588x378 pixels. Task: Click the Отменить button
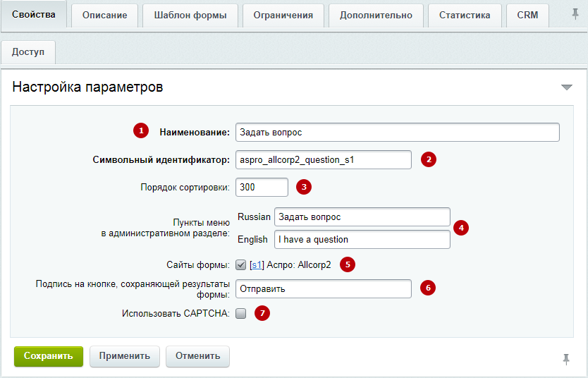197,356
